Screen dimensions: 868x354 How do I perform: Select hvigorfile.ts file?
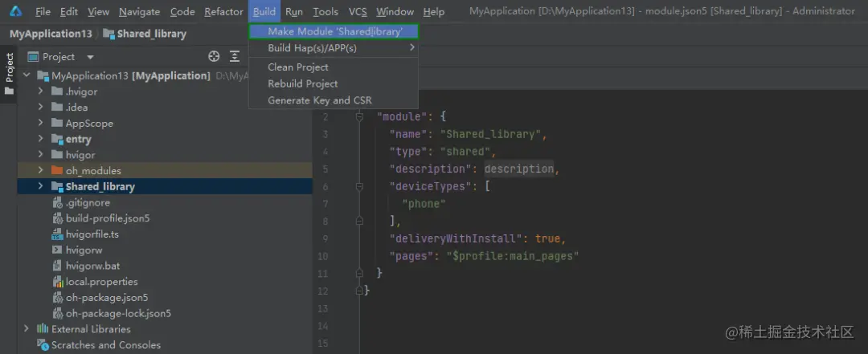click(165, 234)
